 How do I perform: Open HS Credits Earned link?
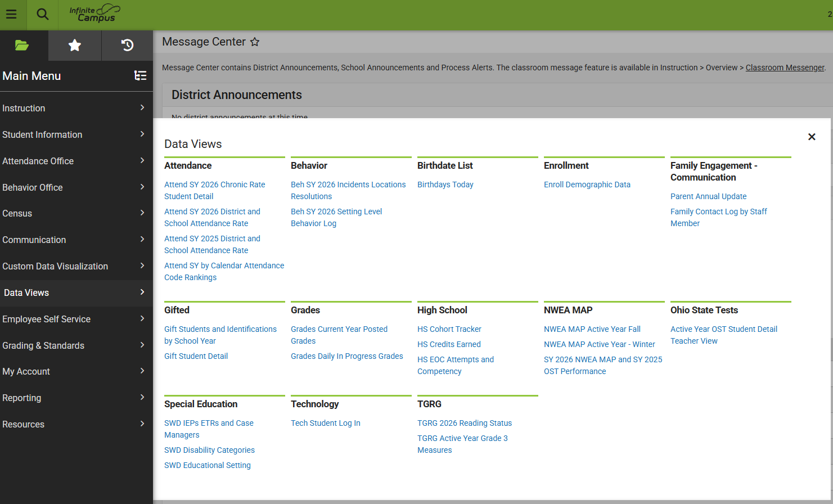coord(449,344)
